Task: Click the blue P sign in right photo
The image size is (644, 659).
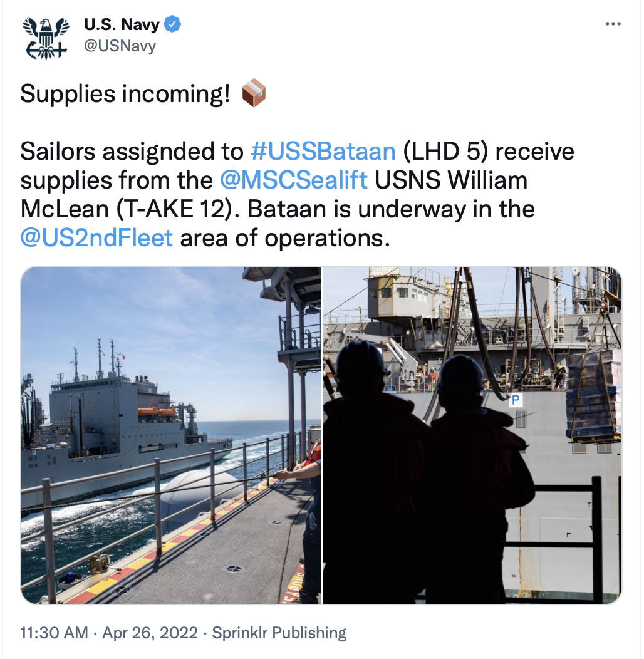Action: click(516, 400)
